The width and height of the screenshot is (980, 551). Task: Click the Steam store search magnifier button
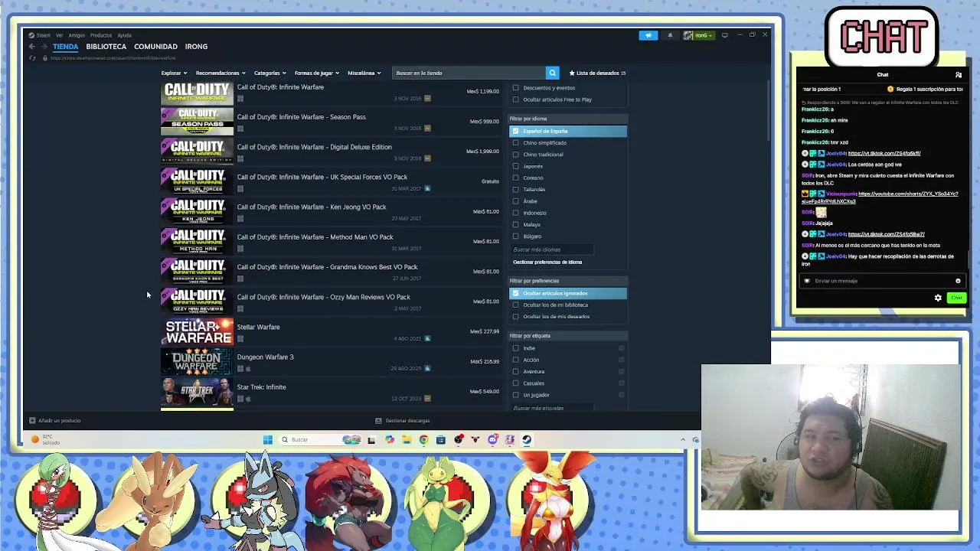pyautogui.click(x=552, y=73)
